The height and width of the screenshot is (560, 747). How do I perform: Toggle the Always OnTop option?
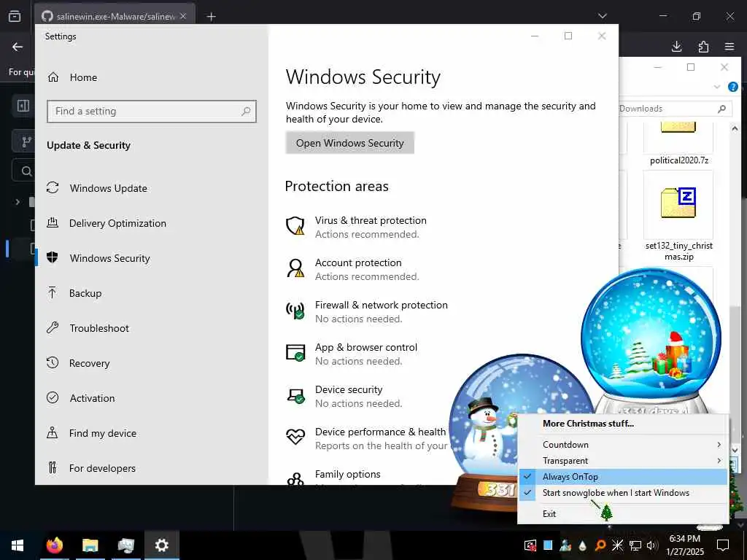[x=622, y=477]
